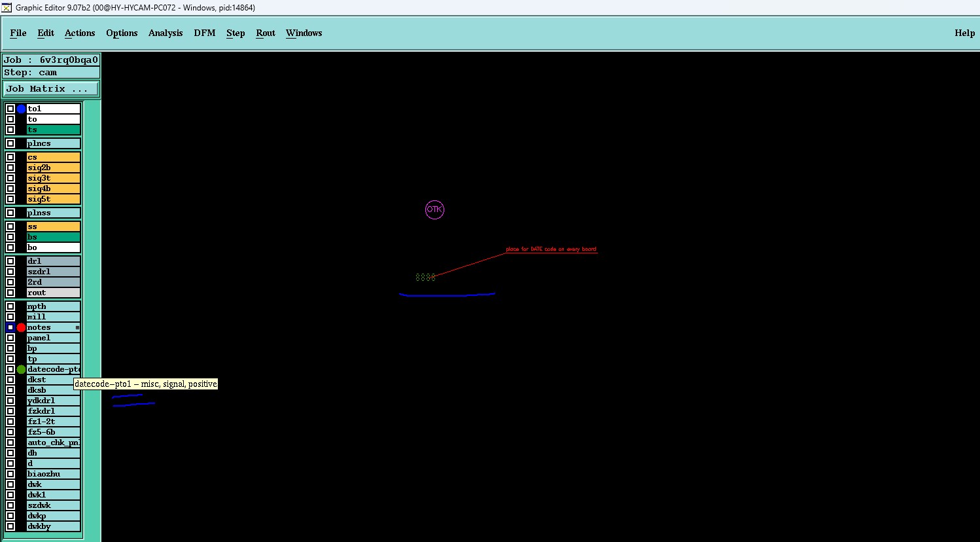Viewport: 980px width, 542px height.
Task: Click the green color dot on datecode-pto1 layer
Action: tap(21, 369)
